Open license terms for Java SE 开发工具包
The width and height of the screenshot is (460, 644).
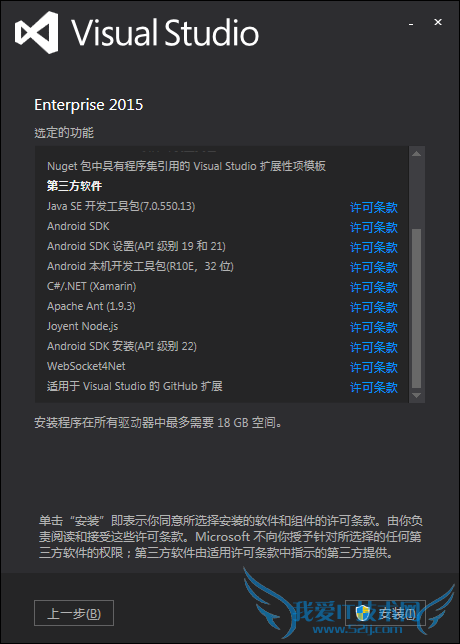point(374,207)
